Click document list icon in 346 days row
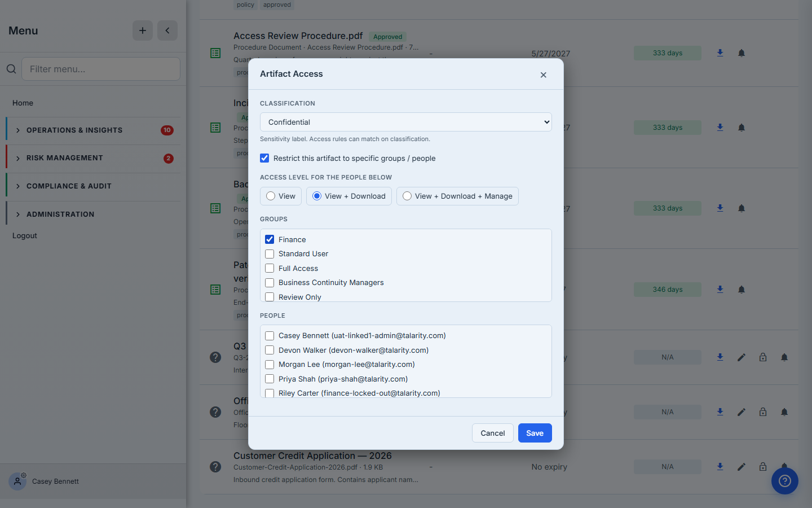Screen dimensions: 812x508 (x=215, y=290)
